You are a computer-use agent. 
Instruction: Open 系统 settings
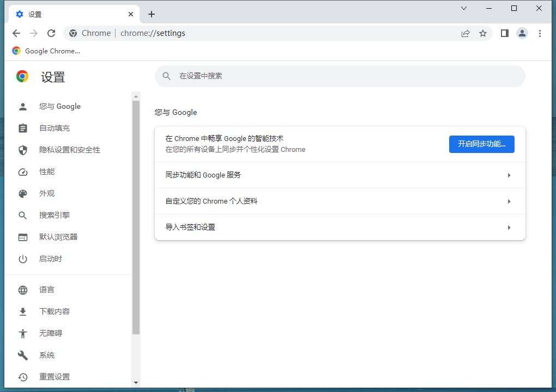(47, 355)
